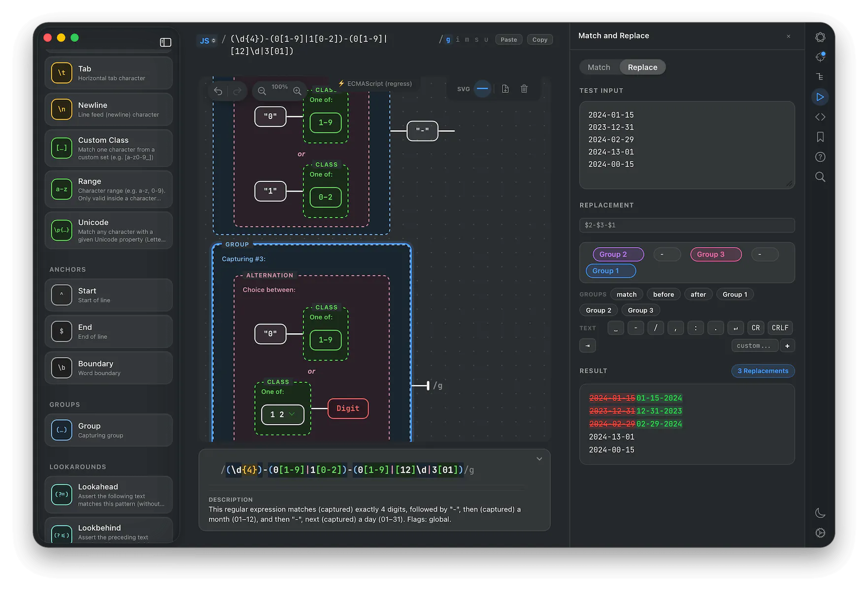Enable the multiline m flag

467,39
